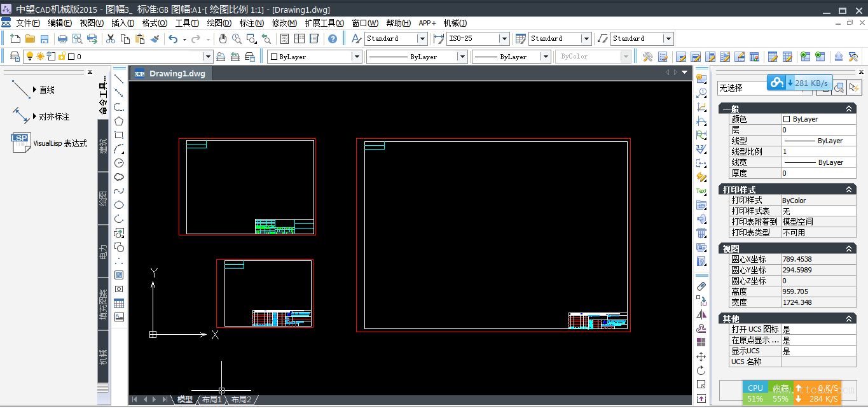Click the Undo arrow icon
The image size is (868, 408).
(173, 39)
